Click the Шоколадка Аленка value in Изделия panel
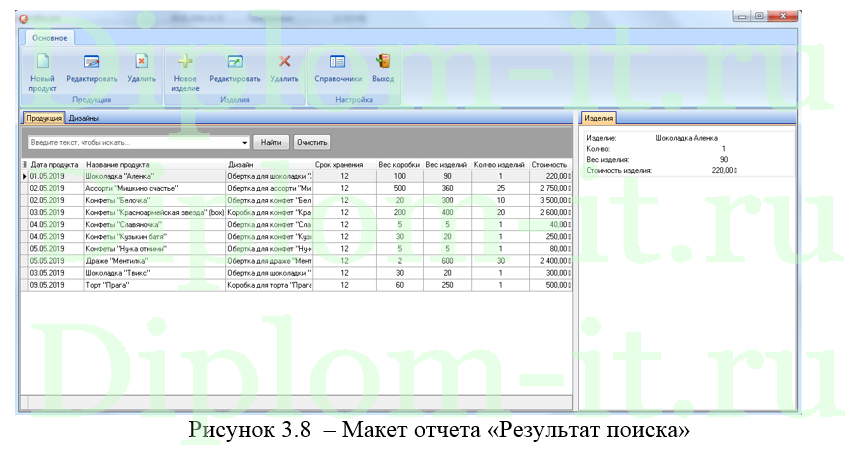The width and height of the screenshot is (852, 456). [686, 138]
